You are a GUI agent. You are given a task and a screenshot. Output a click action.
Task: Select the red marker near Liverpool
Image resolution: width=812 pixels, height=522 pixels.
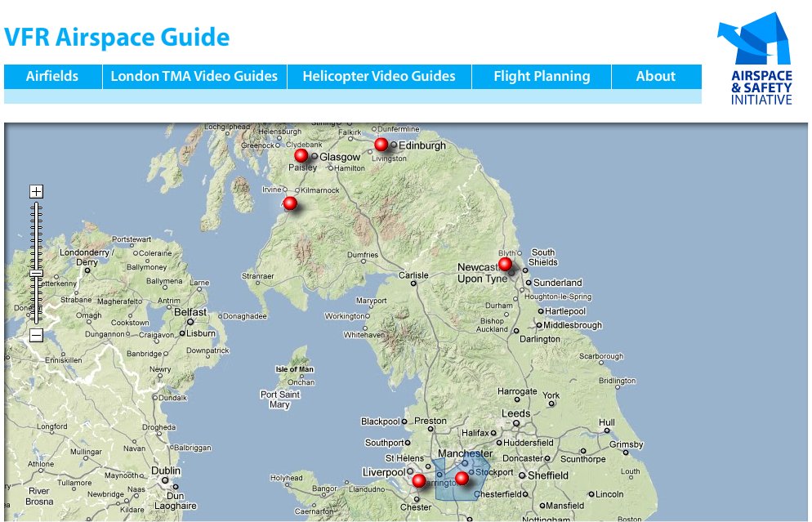tap(418, 480)
